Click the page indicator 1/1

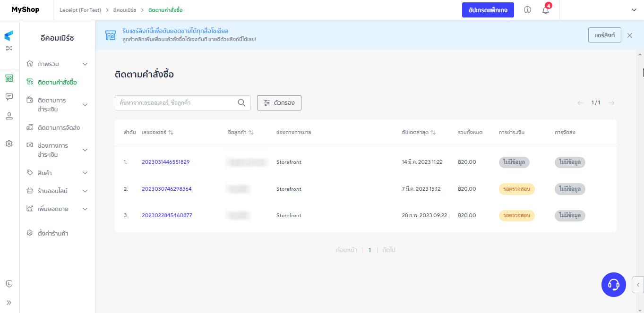[596, 103]
